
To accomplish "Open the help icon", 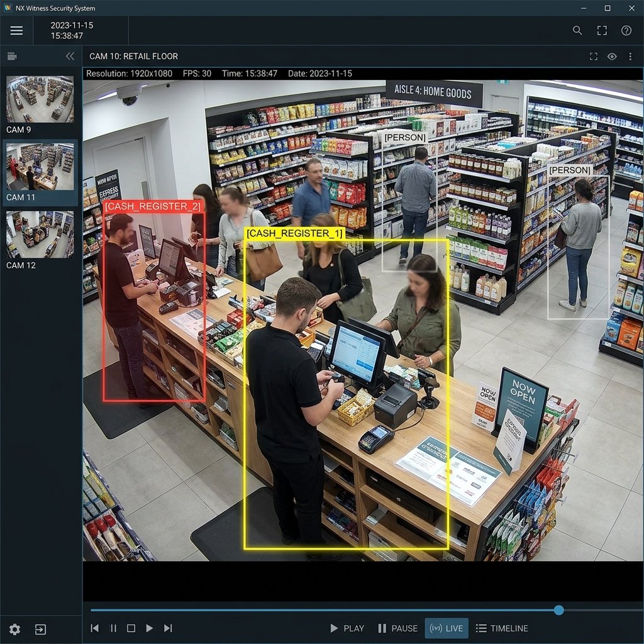I will [x=626, y=30].
